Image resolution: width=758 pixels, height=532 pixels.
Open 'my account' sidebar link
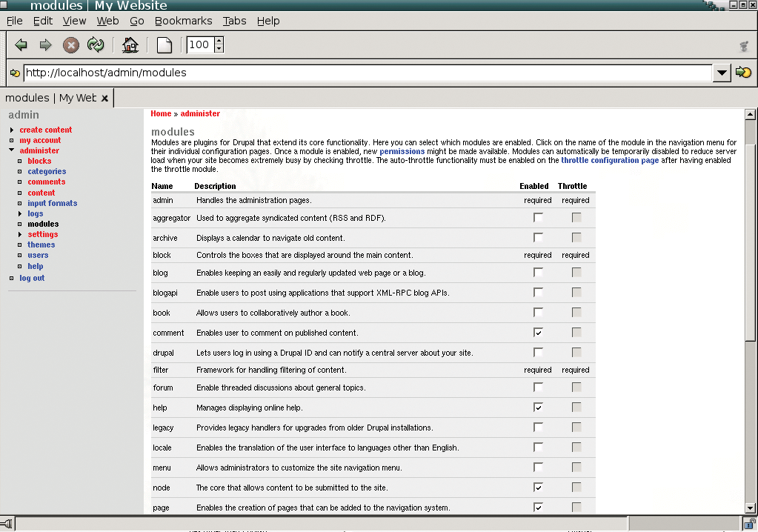click(x=40, y=140)
